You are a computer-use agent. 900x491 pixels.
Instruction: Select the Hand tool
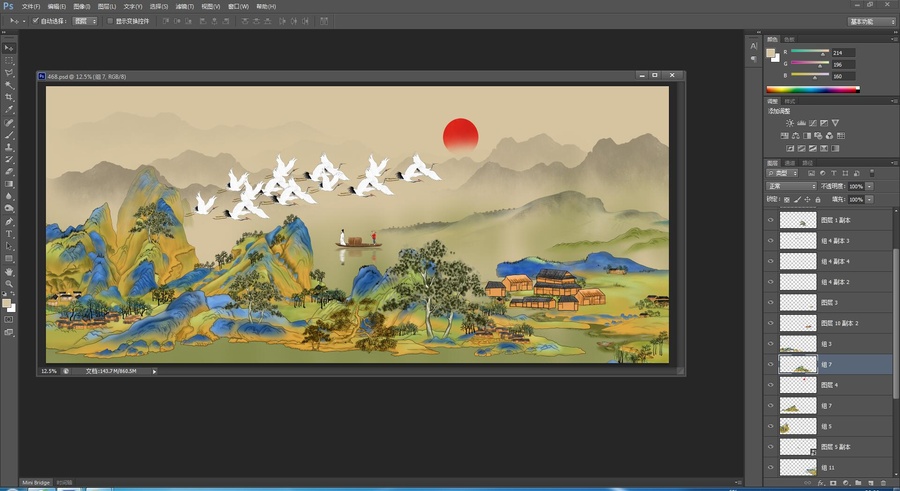click(9, 272)
